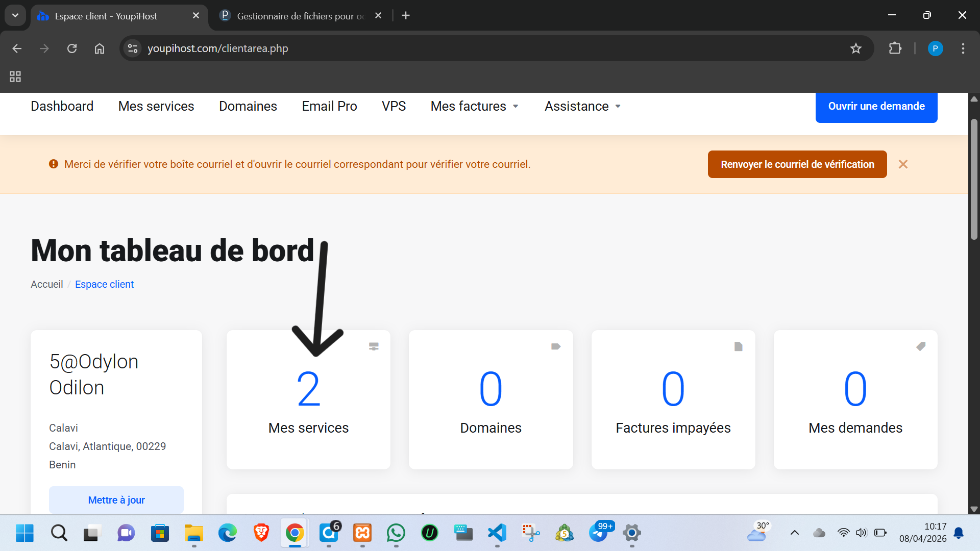980x551 pixels.
Task: Open WhatsApp from the taskbar
Action: (396, 533)
